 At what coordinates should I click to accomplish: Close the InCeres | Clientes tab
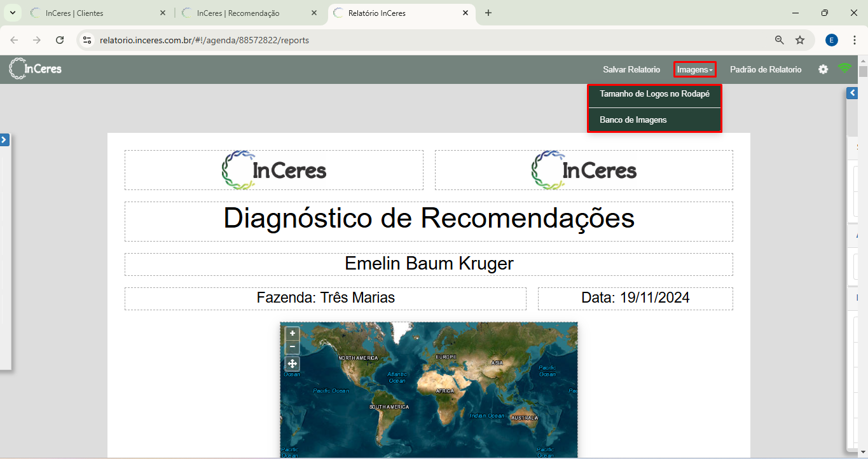click(x=163, y=13)
